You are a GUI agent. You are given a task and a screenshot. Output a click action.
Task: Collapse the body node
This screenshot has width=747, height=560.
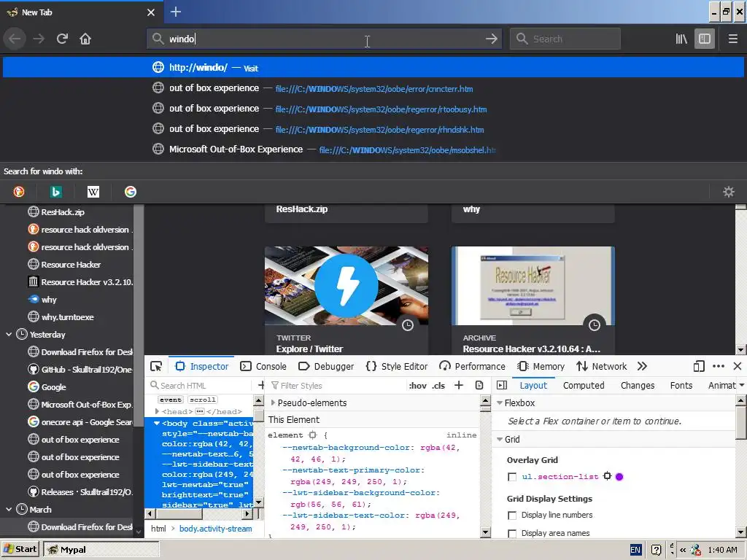[157, 424]
